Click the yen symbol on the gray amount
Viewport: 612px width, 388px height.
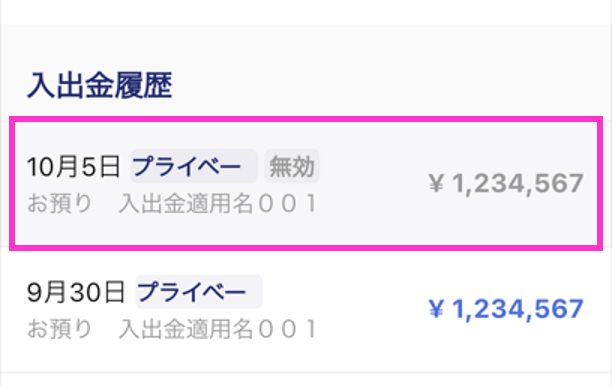coord(436,183)
